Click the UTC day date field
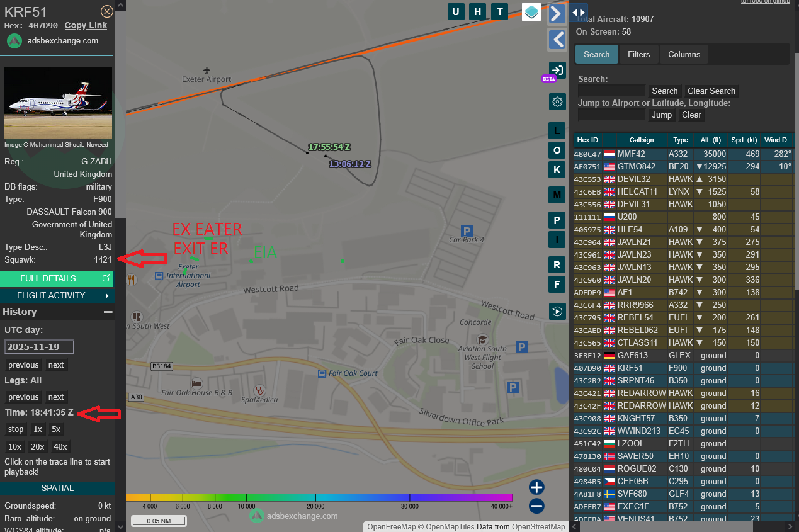 (40, 347)
